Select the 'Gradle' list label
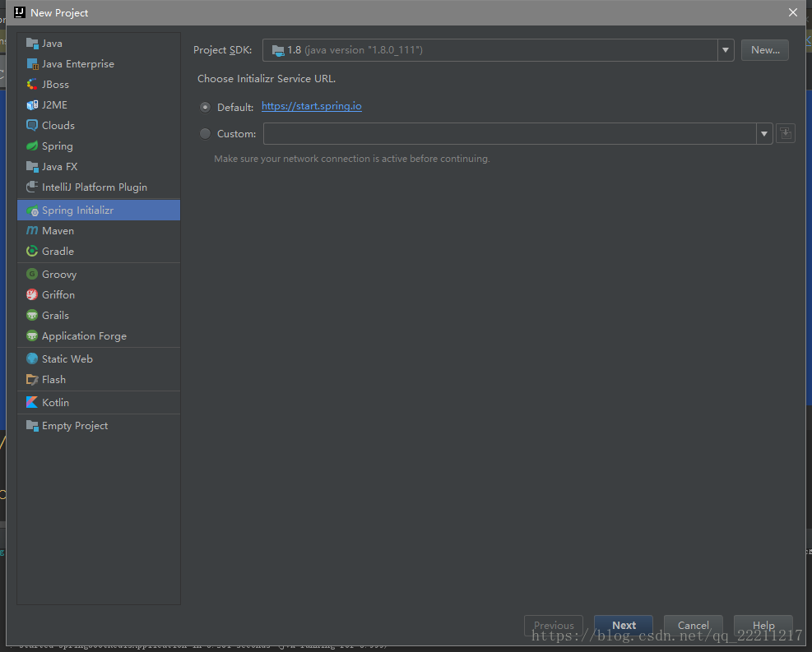The height and width of the screenshot is (652, 812). 58,251
